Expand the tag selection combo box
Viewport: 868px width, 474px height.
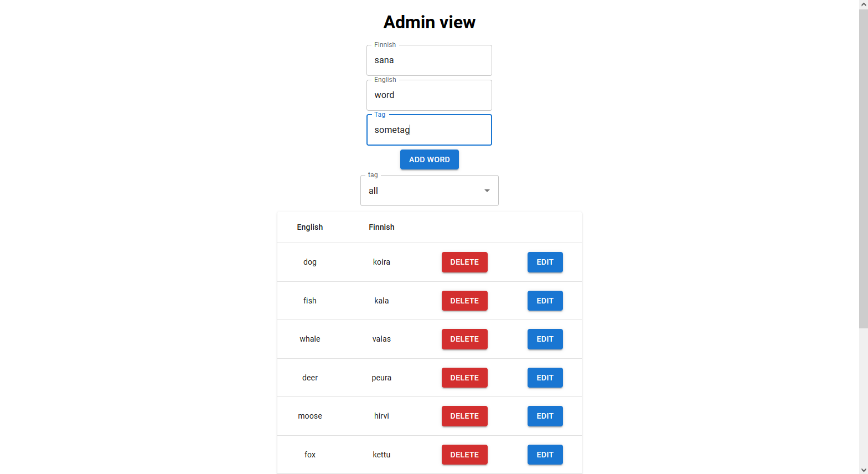coord(429,190)
